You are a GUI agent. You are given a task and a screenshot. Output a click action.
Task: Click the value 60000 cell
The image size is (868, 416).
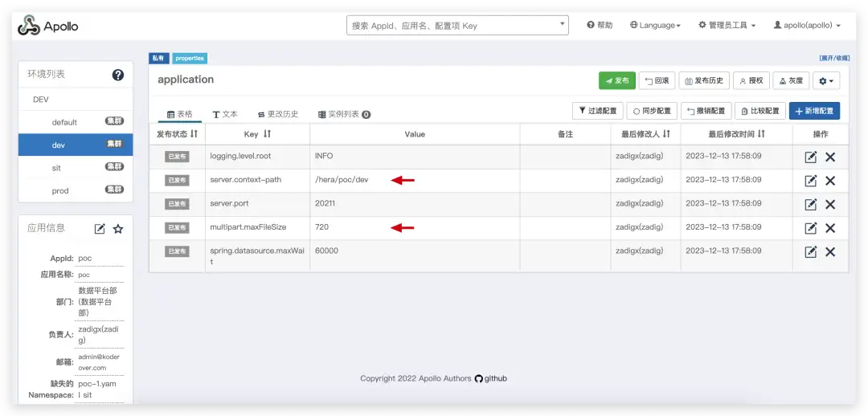click(415, 255)
